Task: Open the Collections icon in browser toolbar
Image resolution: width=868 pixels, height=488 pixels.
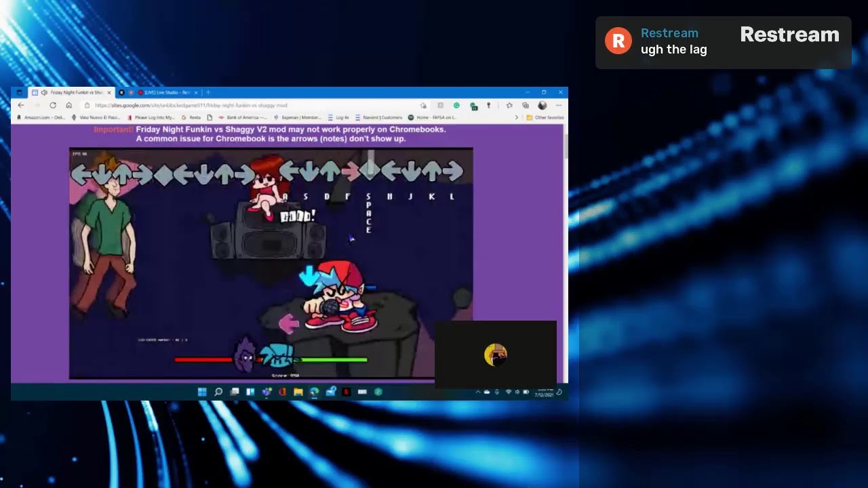Action: point(526,106)
